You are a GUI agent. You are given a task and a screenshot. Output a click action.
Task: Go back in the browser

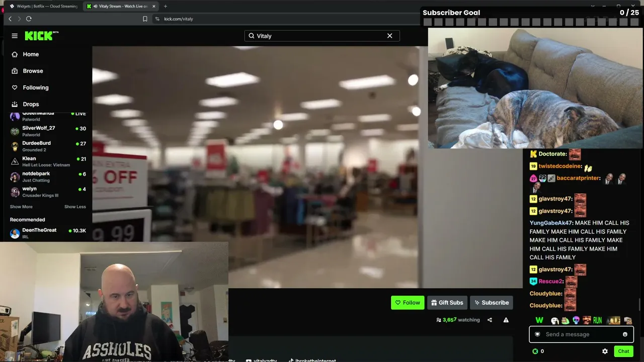tap(10, 19)
